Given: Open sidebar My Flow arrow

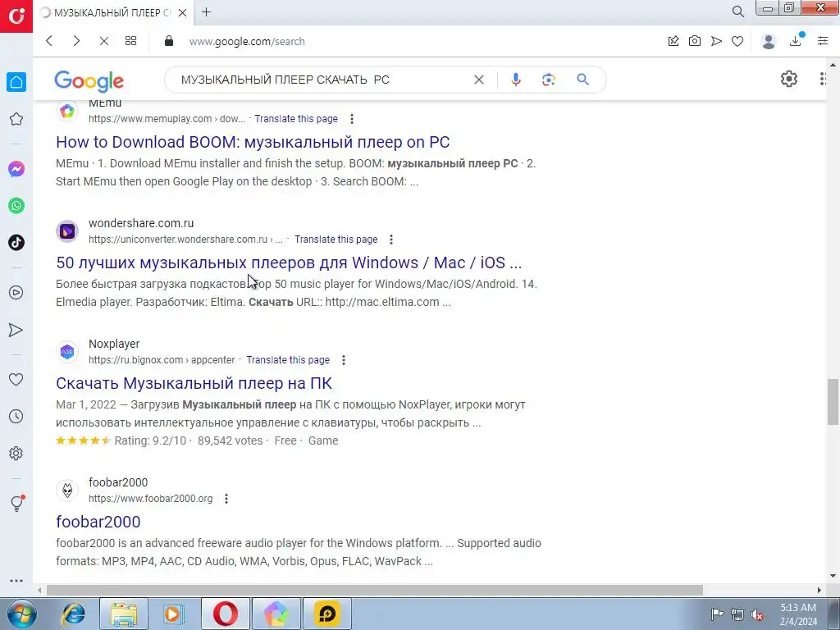Looking at the screenshot, I should pyautogui.click(x=16, y=330).
